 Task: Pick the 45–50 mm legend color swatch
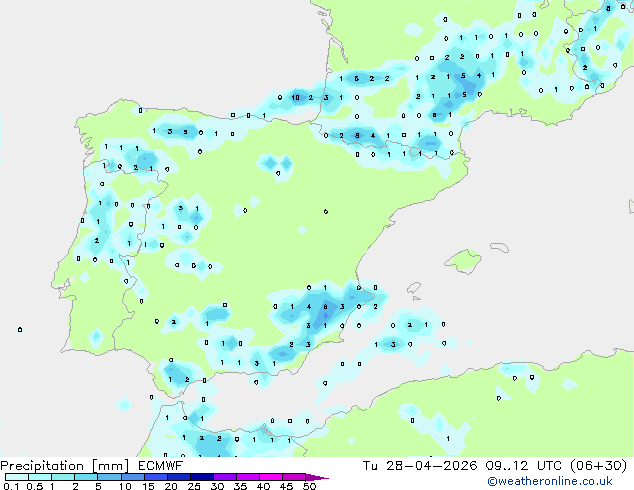(x=294, y=477)
